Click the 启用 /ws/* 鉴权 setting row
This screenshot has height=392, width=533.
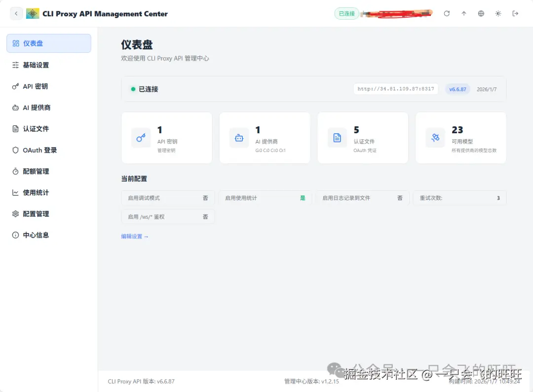pyautogui.click(x=168, y=217)
